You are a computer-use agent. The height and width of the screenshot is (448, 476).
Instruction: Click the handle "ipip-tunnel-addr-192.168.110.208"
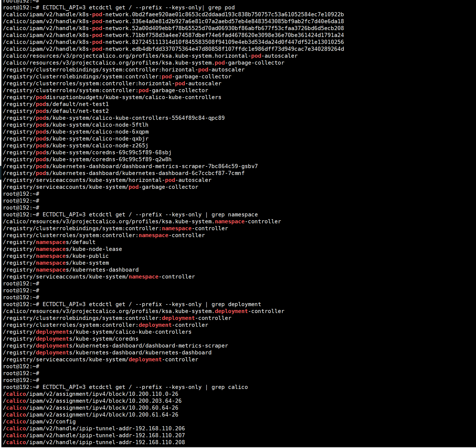pyautogui.click(x=94, y=442)
